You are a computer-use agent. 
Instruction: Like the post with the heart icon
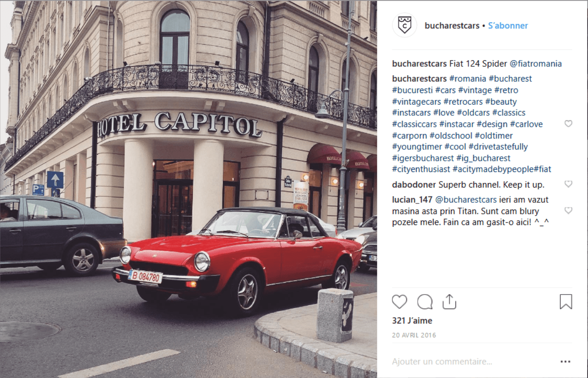point(400,302)
